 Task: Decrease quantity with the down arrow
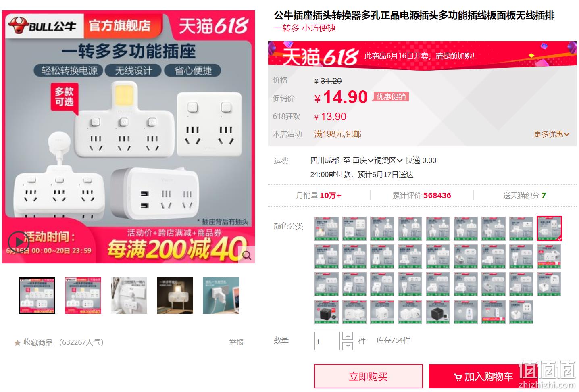[x=348, y=346]
